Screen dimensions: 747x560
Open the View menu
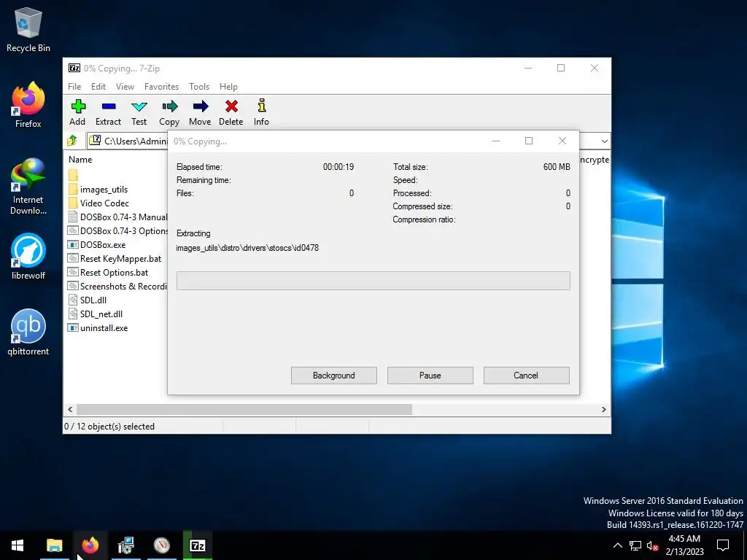125,87
